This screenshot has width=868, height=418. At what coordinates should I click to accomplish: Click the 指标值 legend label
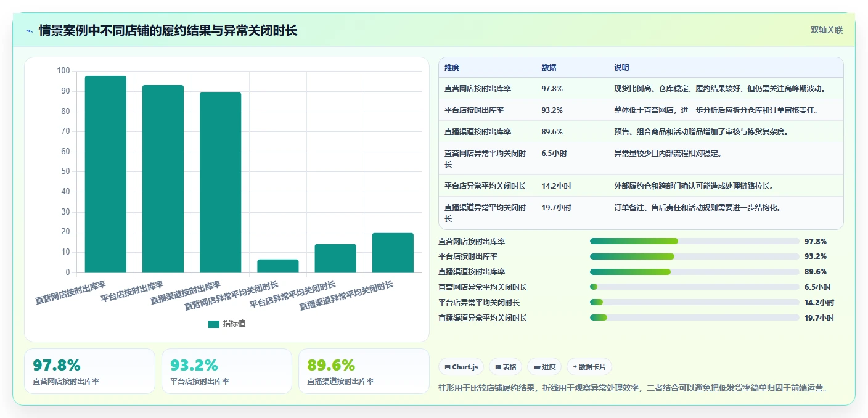[x=234, y=324]
